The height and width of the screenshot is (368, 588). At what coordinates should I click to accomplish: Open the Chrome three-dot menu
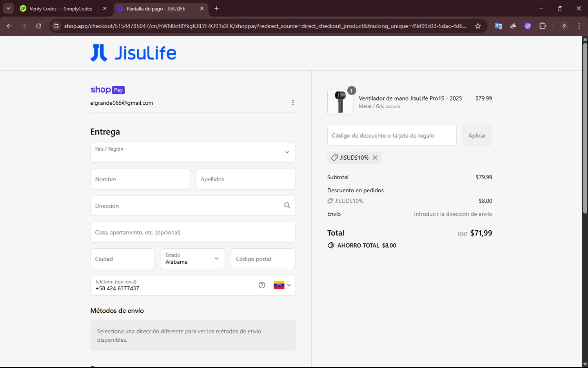pos(579,26)
